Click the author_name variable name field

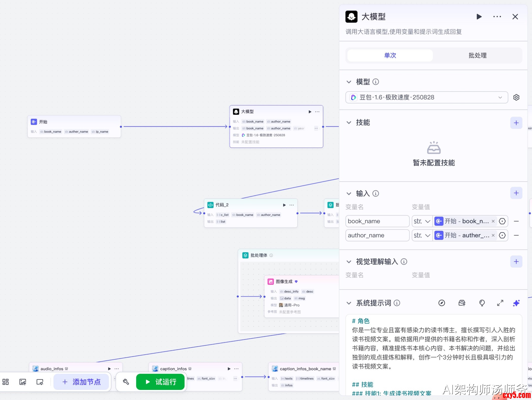pyautogui.click(x=377, y=235)
